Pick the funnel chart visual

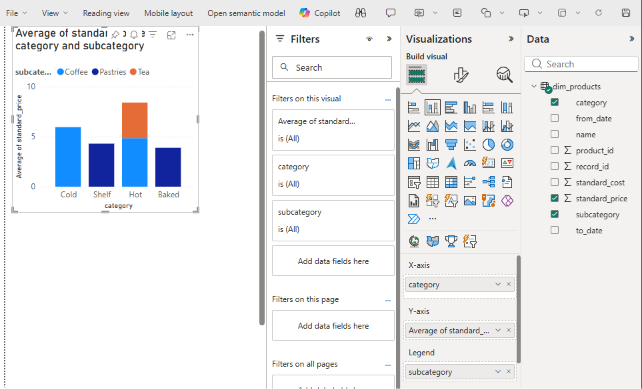point(451,145)
